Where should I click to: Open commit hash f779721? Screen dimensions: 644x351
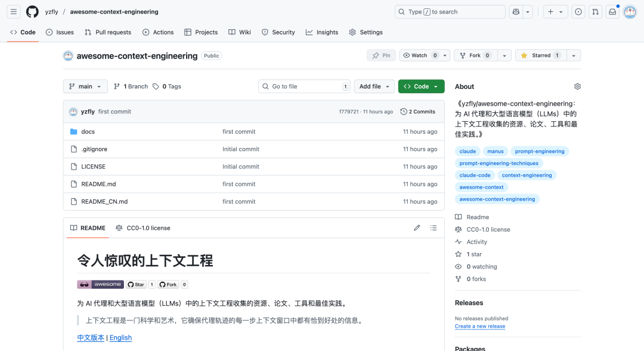pos(349,112)
